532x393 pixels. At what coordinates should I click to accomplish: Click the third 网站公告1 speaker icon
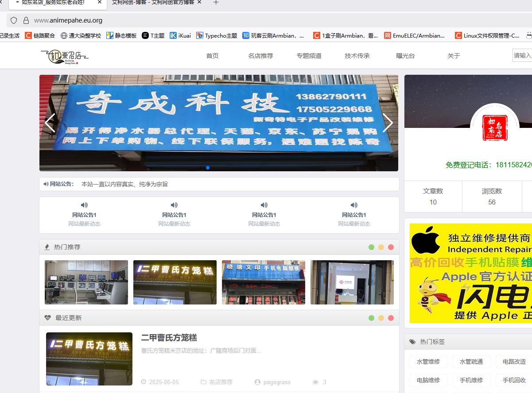(x=264, y=205)
